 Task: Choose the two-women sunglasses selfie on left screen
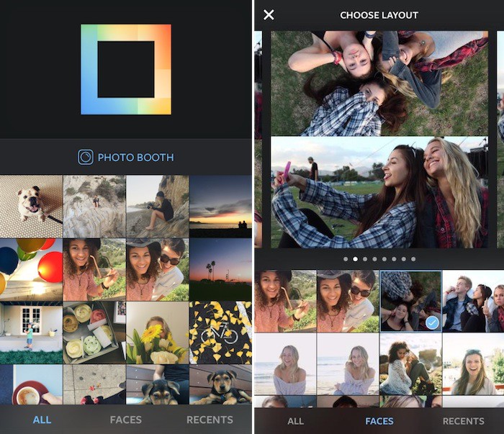click(x=158, y=269)
